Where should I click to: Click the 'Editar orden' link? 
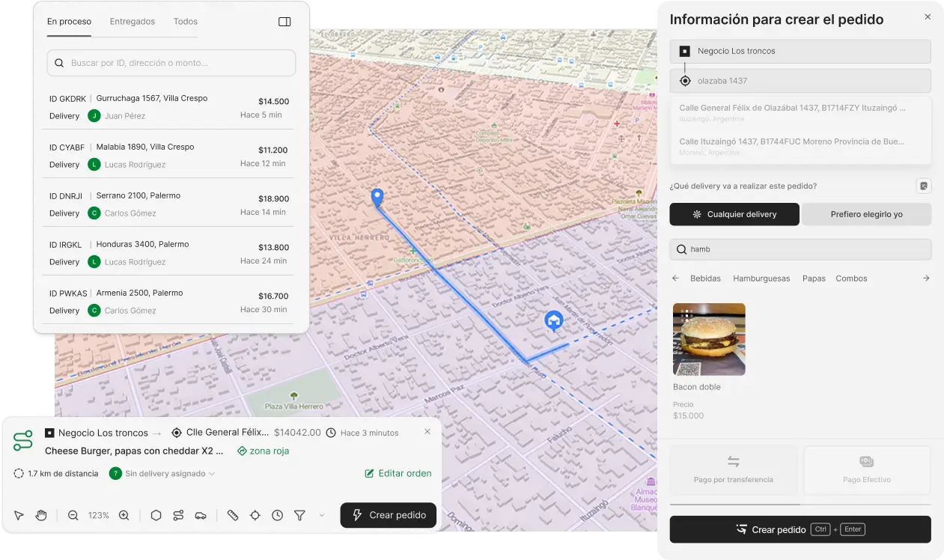pos(398,473)
